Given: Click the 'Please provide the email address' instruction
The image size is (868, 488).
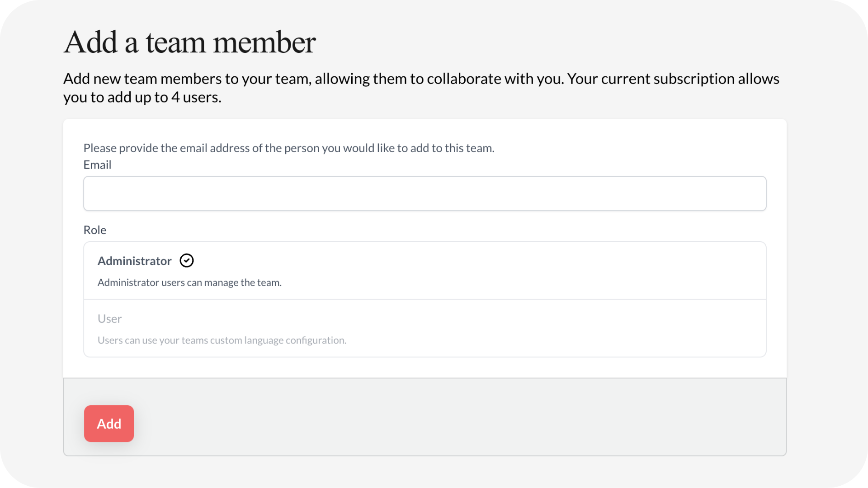Looking at the screenshot, I should [289, 148].
